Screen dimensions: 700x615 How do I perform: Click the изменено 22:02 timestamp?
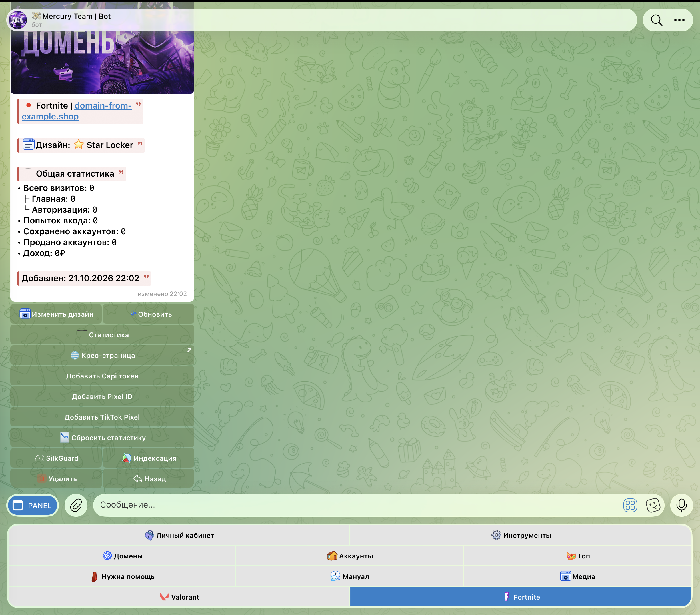coord(162,293)
